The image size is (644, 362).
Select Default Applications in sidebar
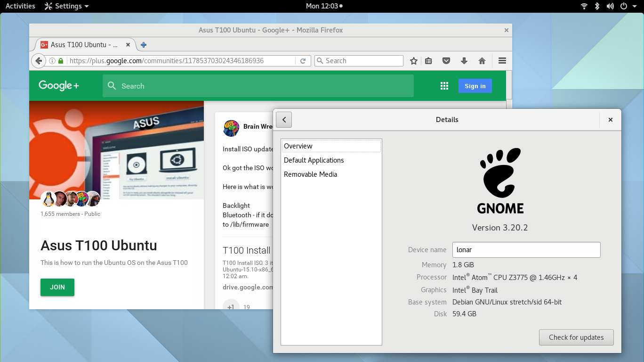[331, 160]
